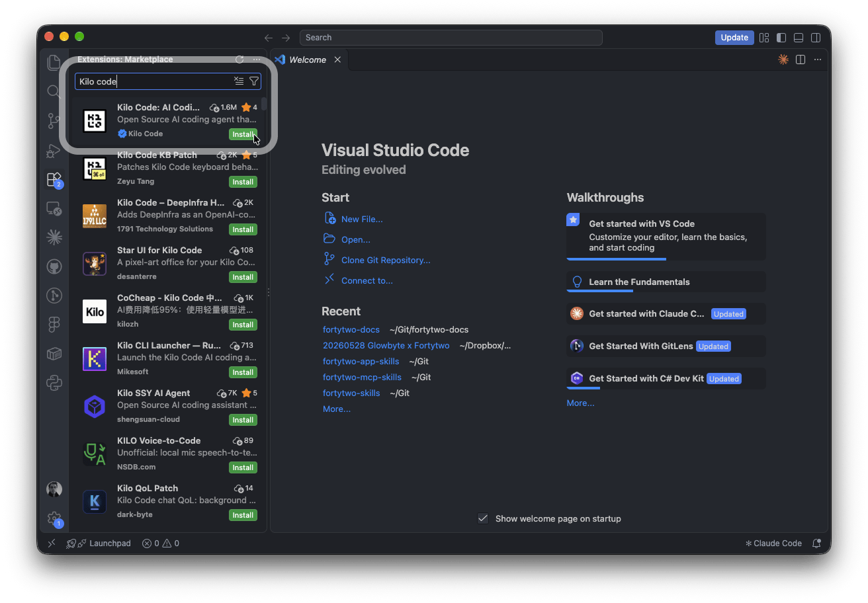The width and height of the screenshot is (868, 603).
Task: Open editor more actions menu
Action: 818,60
